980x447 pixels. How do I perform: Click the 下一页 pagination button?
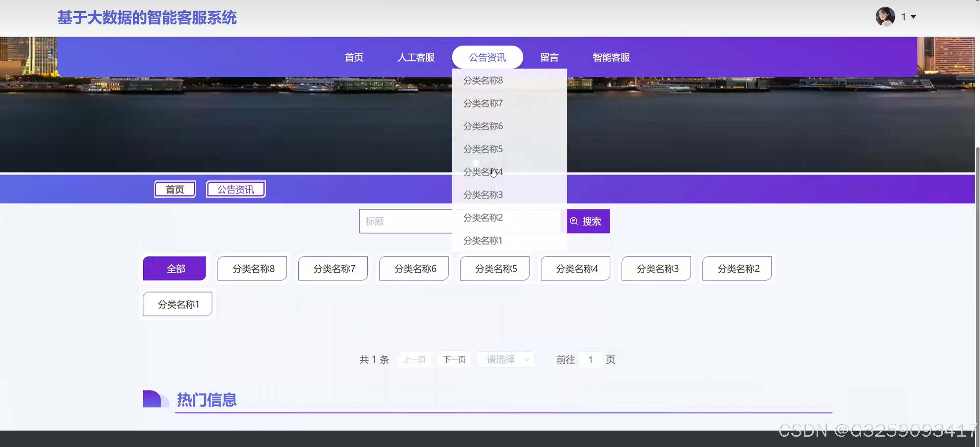pyautogui.click(x=454, y=360)
